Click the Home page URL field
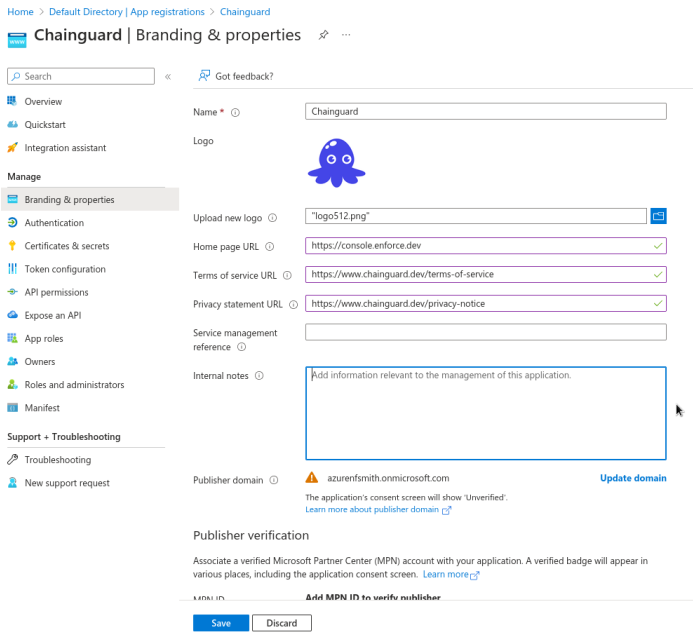 coord(486,246)
